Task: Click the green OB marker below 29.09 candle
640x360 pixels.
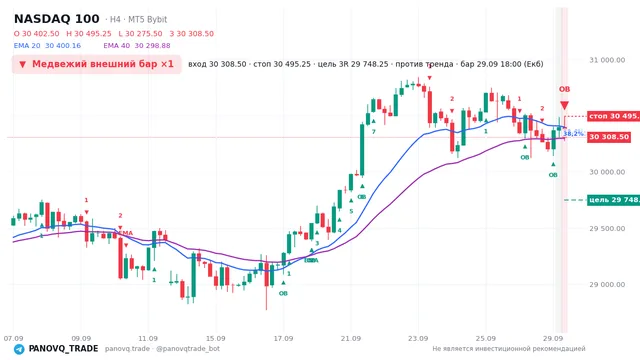Action: (553, 175)
